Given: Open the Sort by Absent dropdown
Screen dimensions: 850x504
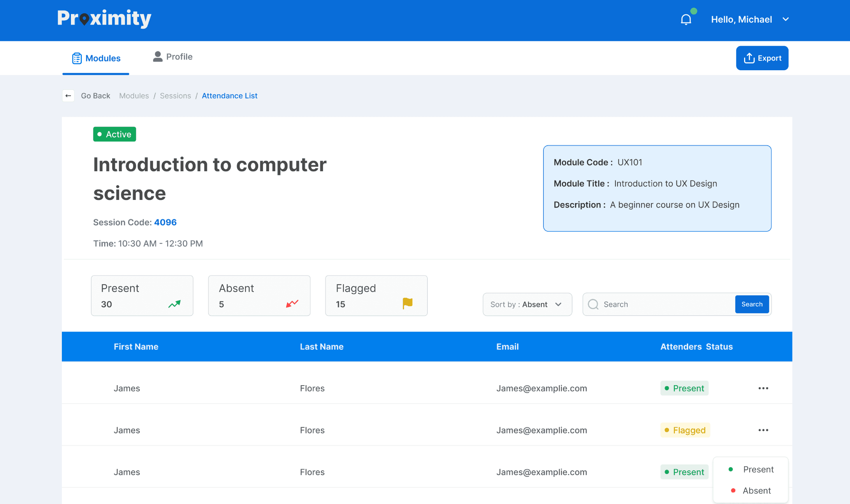Looking at the screenshot, I should (527, 304).
